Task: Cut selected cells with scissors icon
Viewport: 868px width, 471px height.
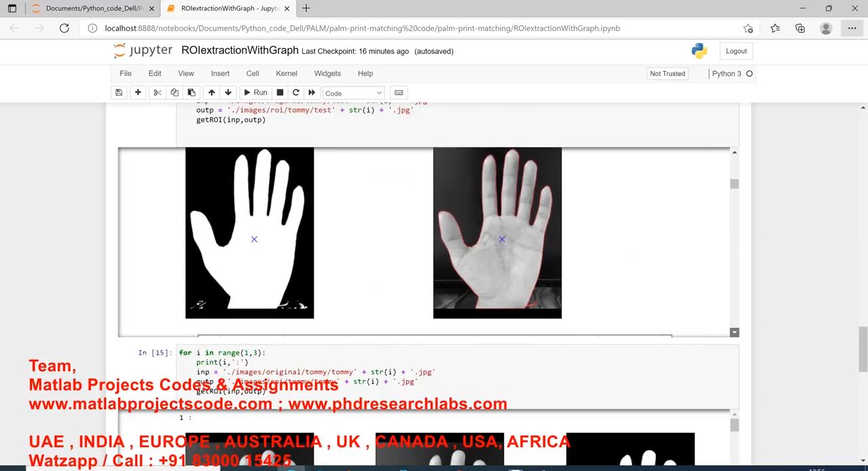Action: (x=158, y=93)
